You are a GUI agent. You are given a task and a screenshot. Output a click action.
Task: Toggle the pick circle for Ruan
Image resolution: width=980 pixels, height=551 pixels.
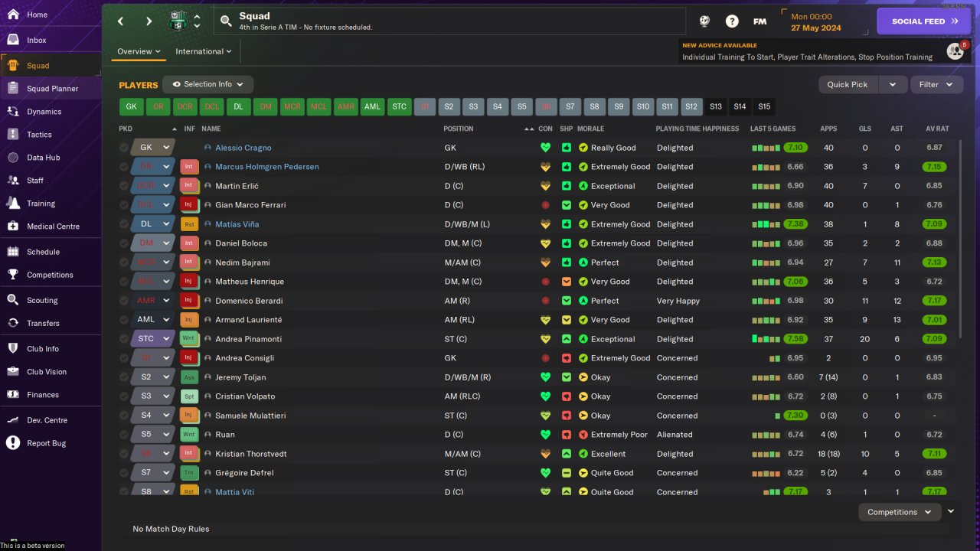click(124, 435)
